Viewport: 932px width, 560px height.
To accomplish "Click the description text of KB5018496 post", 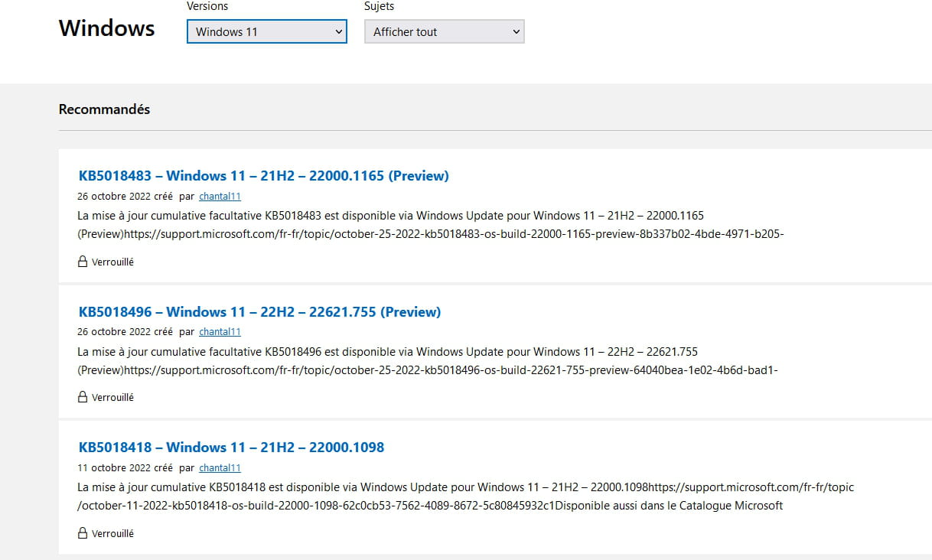I will tap(428, 361).
